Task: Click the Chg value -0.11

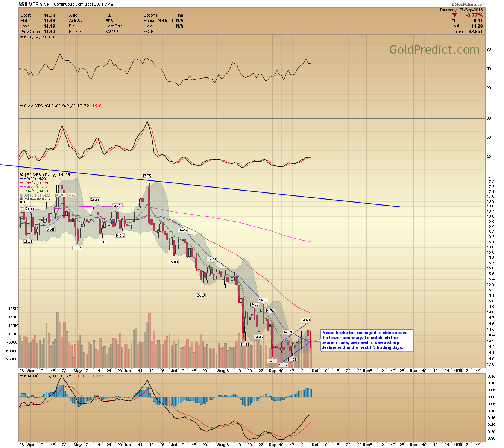Action: click(x=478, y=21)
